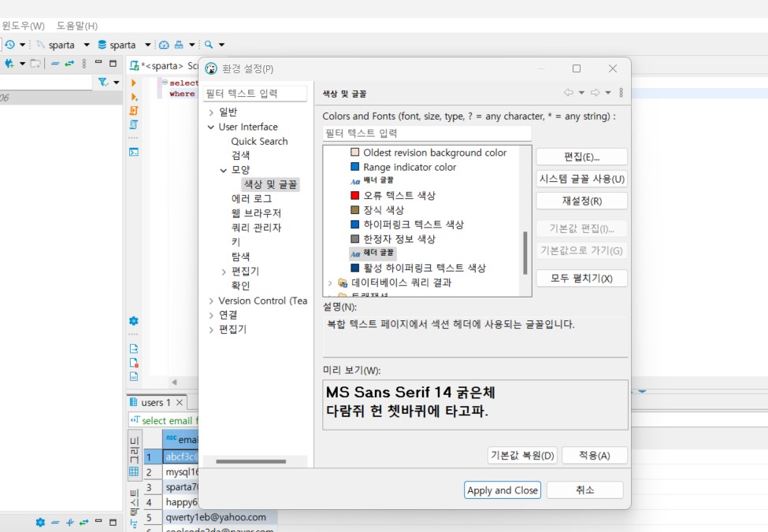Expand the 일반 preferences node
This screenshot has height=532, width=768.
(211, 113)
